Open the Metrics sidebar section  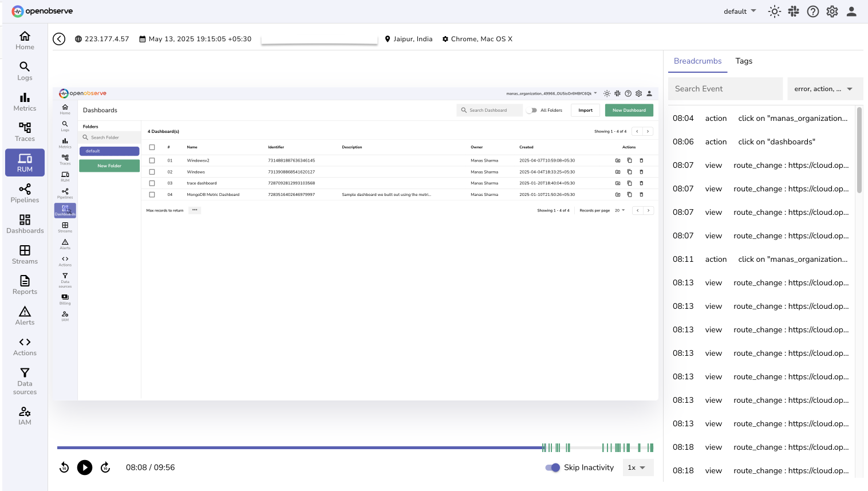point(25,101)
